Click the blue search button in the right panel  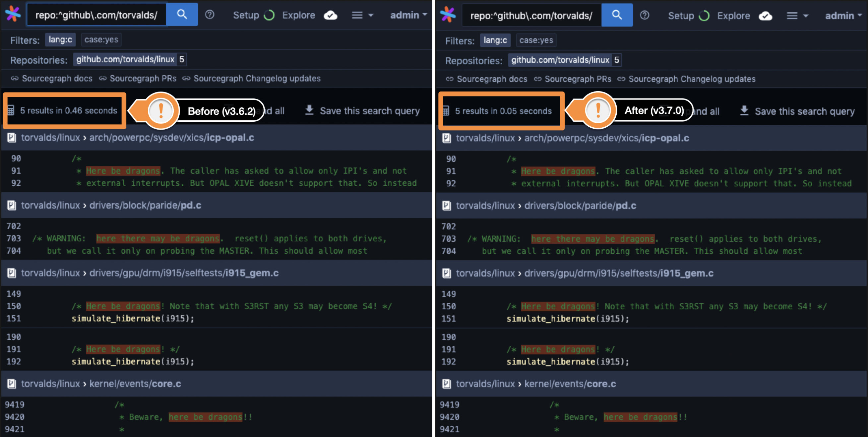(617, 15)
